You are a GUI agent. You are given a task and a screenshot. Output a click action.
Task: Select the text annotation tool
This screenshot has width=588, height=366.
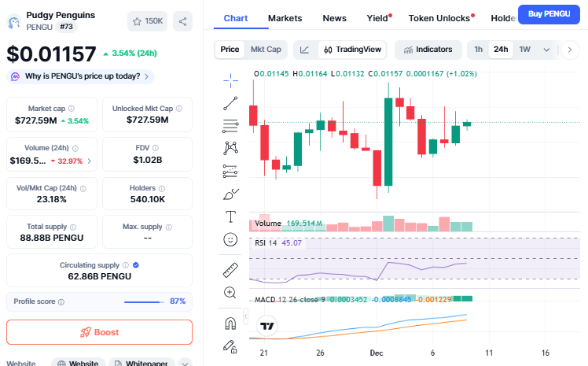coord(230,216)
